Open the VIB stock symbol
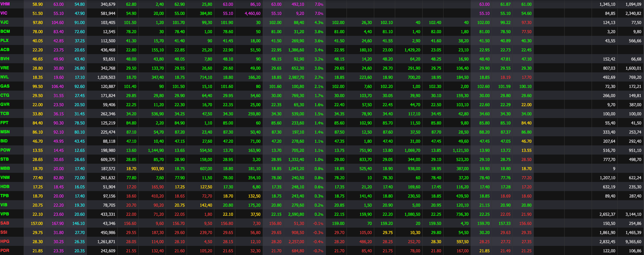 coord(4,205)
